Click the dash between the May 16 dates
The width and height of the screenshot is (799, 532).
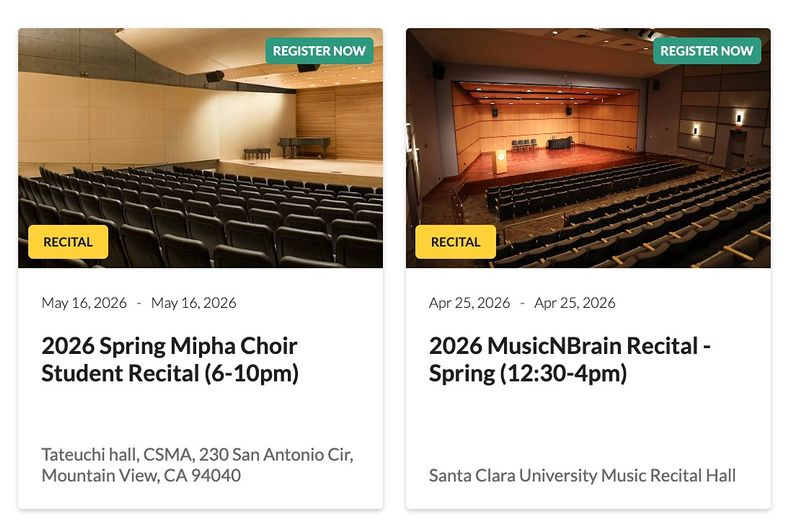pos(139,303)
